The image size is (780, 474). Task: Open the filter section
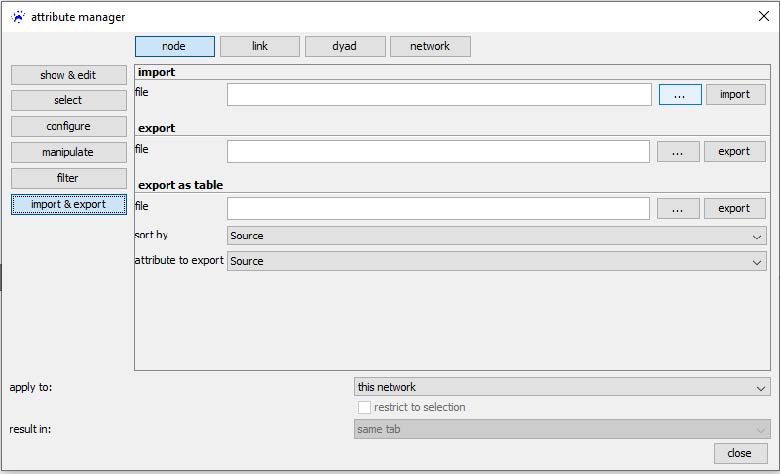coord(69,178)
